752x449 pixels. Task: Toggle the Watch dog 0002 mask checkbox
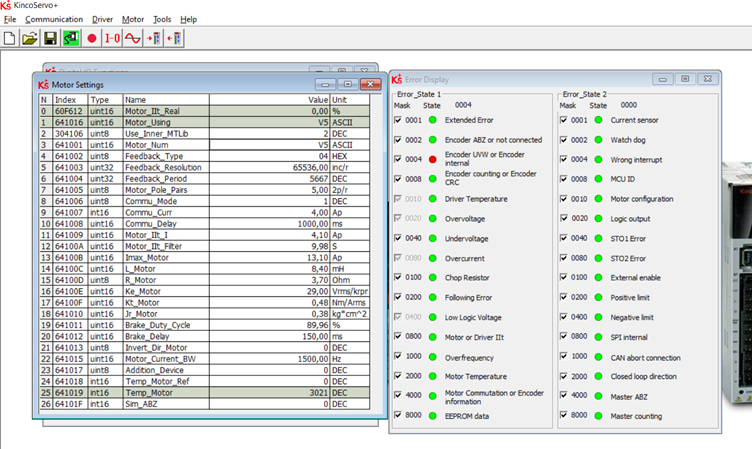(565, 139)
